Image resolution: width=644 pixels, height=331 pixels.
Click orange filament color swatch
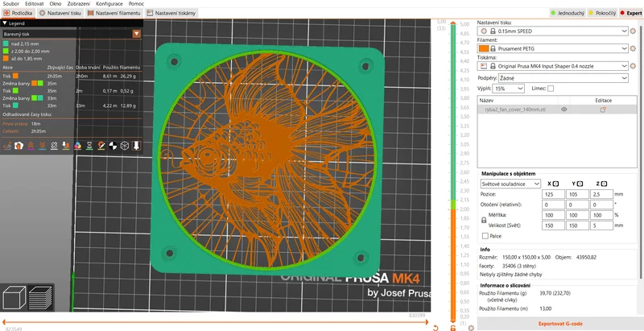[484, 48]
